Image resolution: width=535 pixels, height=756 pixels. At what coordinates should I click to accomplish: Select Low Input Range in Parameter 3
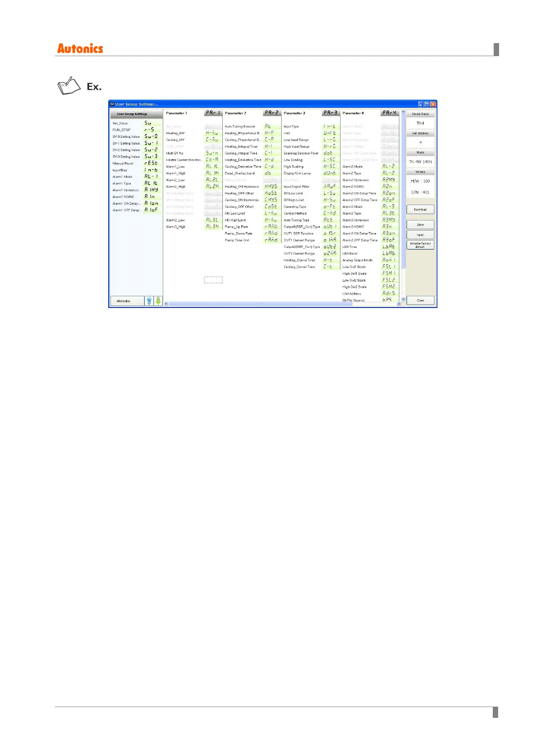coord(311,140)
